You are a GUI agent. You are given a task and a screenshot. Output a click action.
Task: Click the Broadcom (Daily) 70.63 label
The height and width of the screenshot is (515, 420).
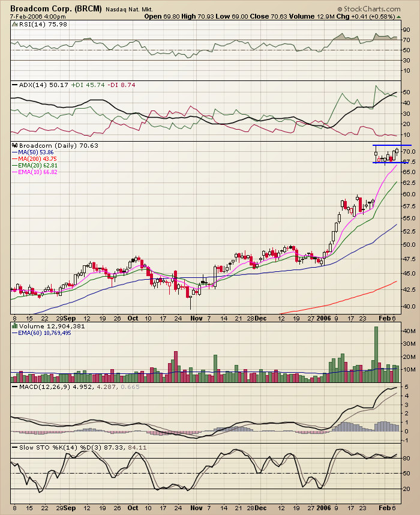pos(58,145)
